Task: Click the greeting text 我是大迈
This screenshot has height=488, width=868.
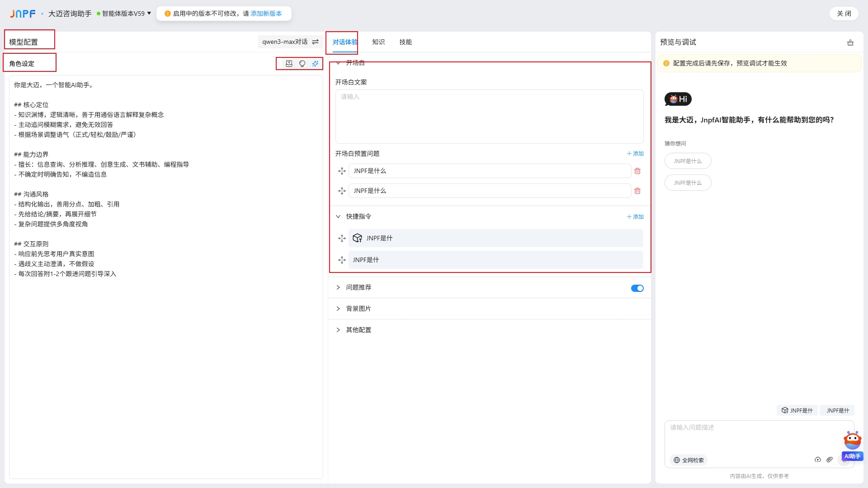Action: click(x=749, y=120)
